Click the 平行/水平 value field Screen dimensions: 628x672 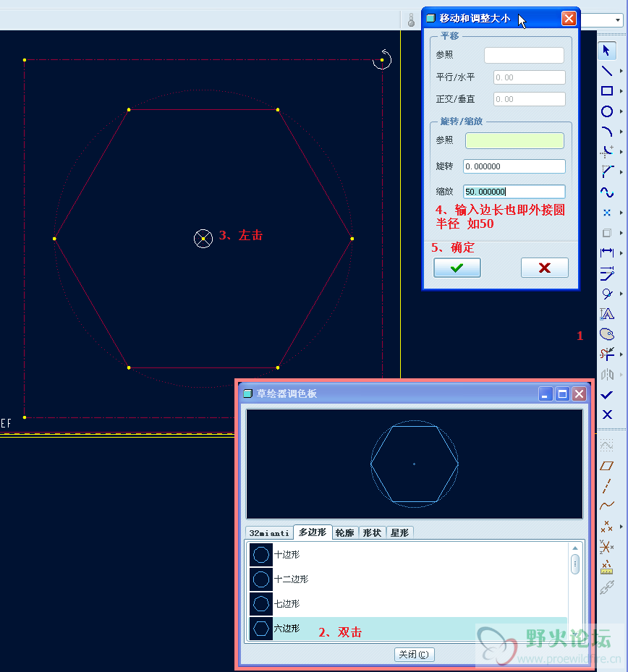(530, 77)
